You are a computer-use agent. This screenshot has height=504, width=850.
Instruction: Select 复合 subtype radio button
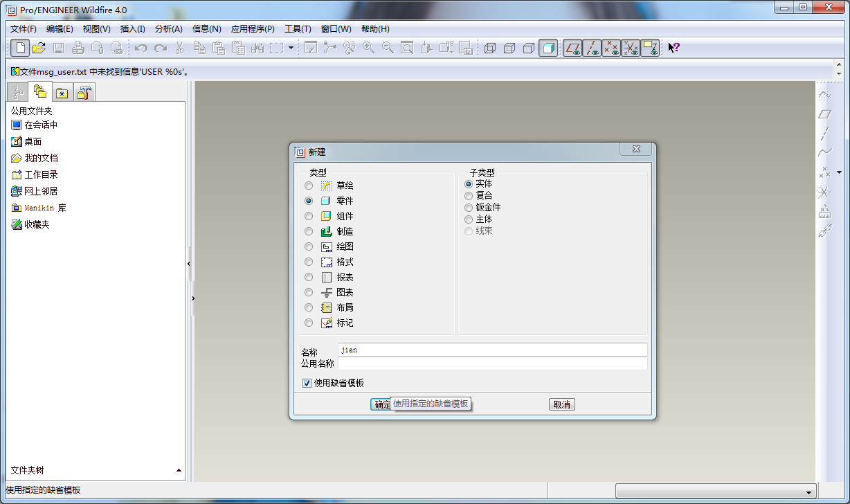tap(469, 196)
